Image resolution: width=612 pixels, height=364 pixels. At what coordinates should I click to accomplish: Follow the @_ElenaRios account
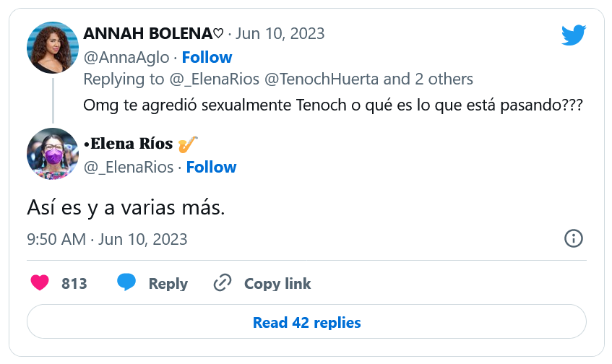click(211, 167)
